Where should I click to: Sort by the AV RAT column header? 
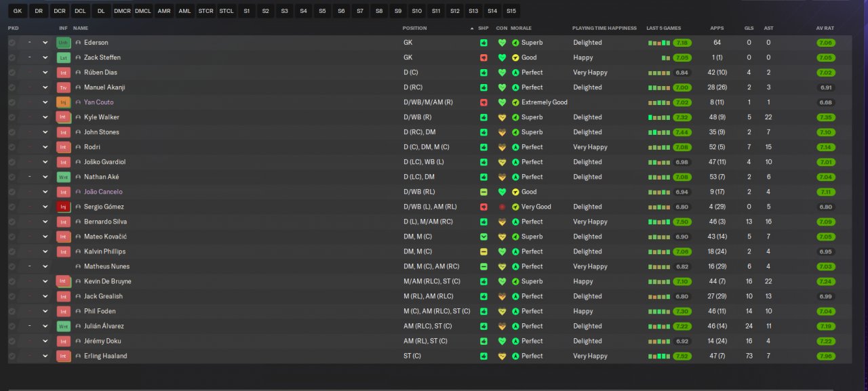[825, 28]
